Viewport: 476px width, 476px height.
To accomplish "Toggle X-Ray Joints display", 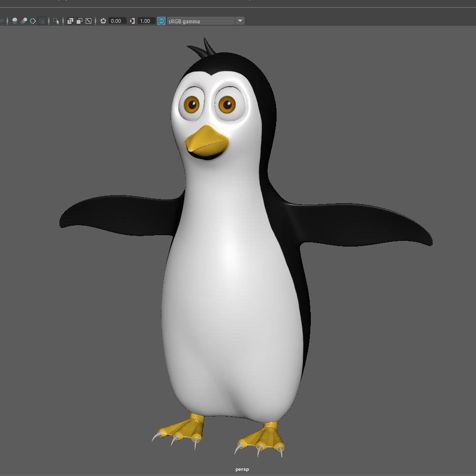I will (89, 21).
